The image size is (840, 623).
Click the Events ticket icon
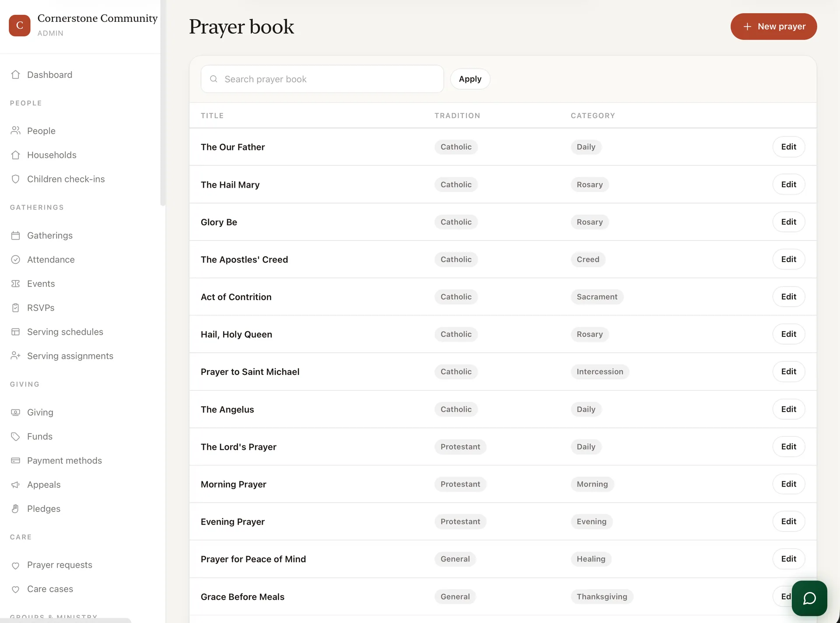(16, 283)
